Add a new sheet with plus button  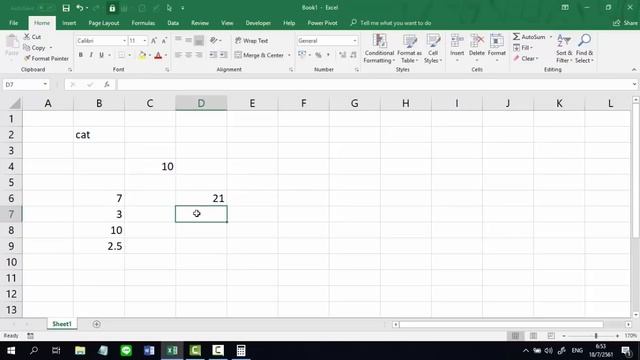(96, 324)
